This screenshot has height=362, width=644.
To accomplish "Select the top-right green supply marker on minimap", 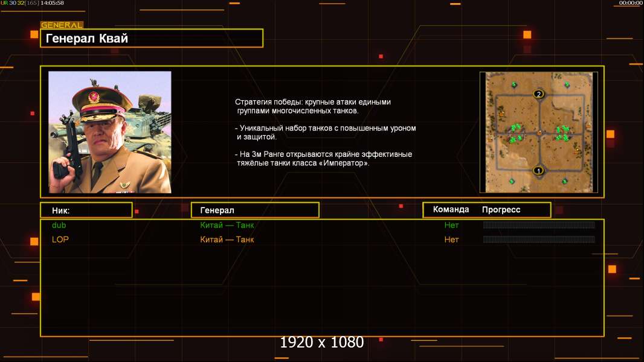I will pos(567,85).
